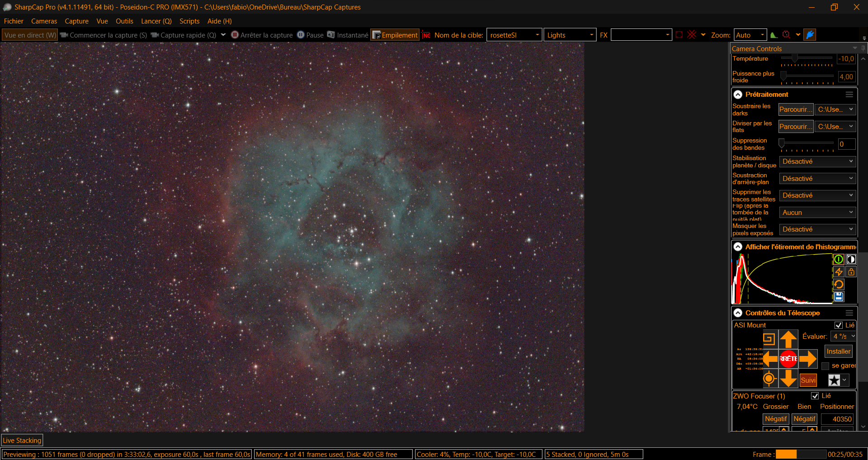868x460 pixels.
Task: Click the INC sequence naming icon
Action: pyautogui.click(x=426, y=35)
